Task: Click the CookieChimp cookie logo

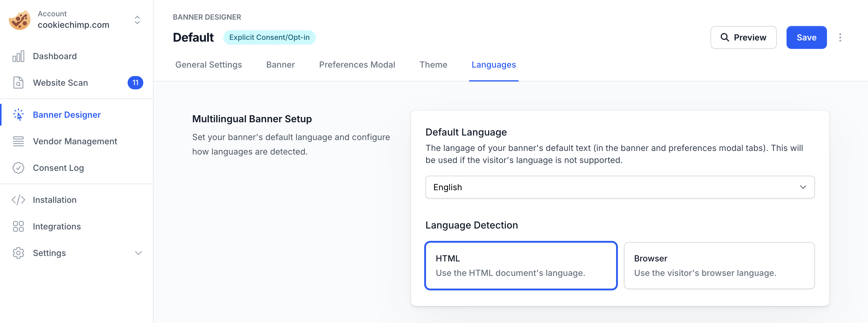Action: [20, 20]
